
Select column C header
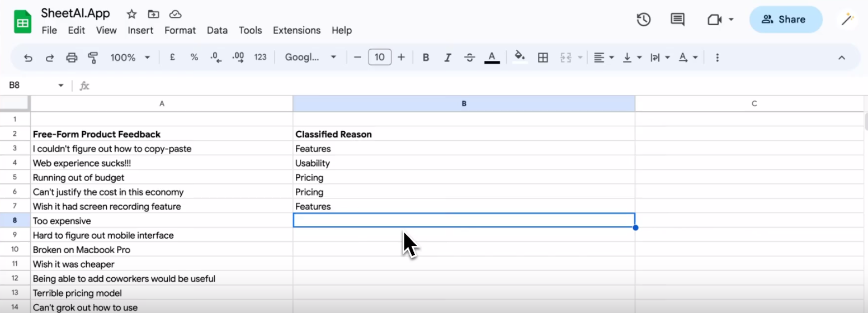point(749,103)
